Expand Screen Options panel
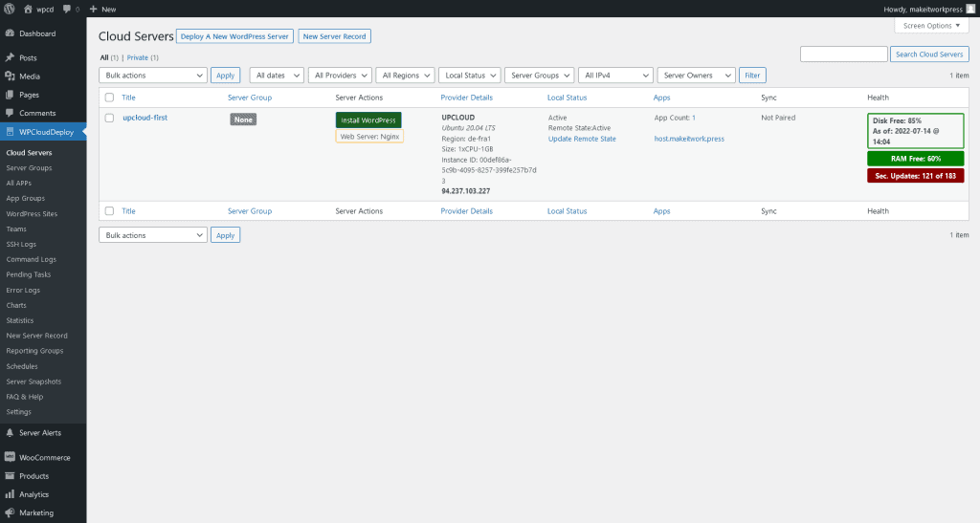Screen dimensions: 980x523 pos(931,26)
